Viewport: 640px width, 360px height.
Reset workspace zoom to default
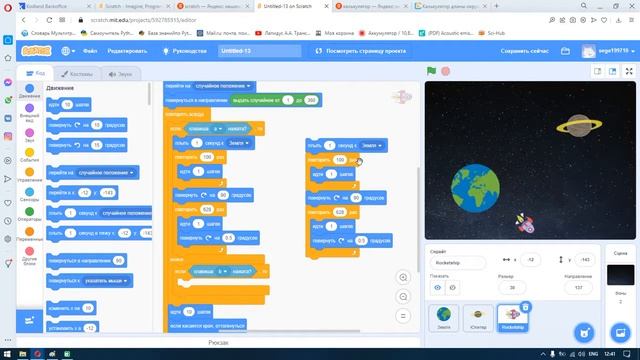(x=403, y=316)
